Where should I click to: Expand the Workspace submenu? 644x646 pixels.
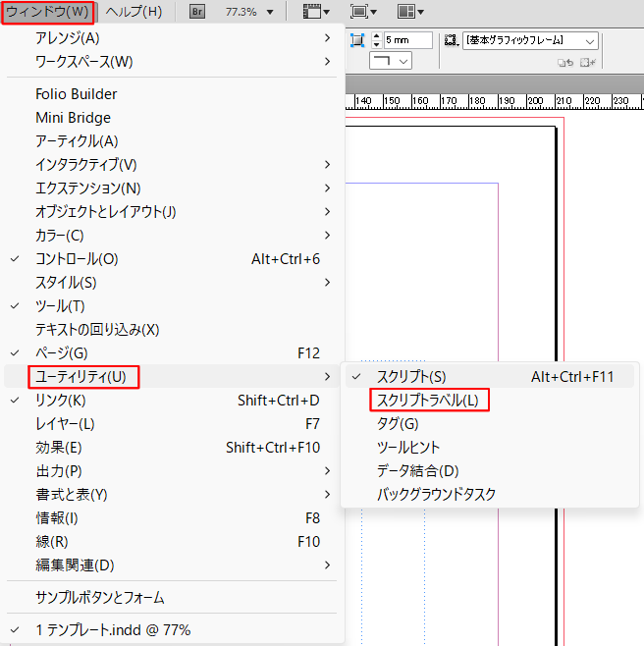pyautogui.click(x=83, y=62)
